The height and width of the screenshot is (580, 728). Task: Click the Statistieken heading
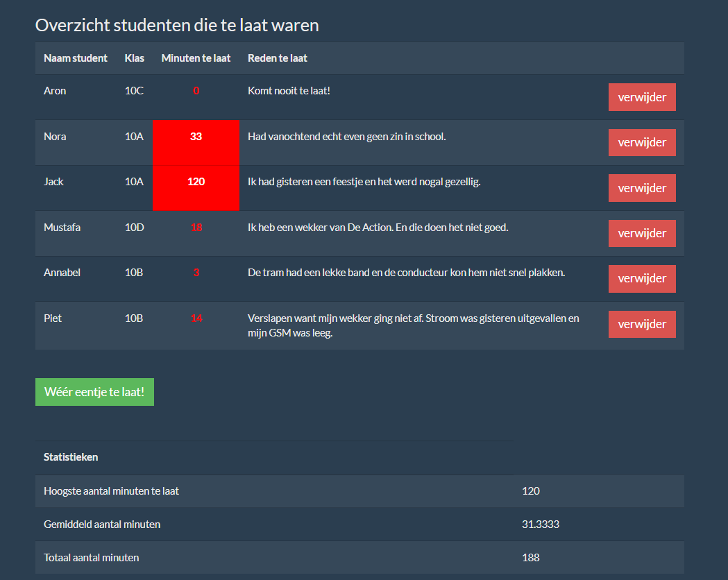click(x=71, y=457)
